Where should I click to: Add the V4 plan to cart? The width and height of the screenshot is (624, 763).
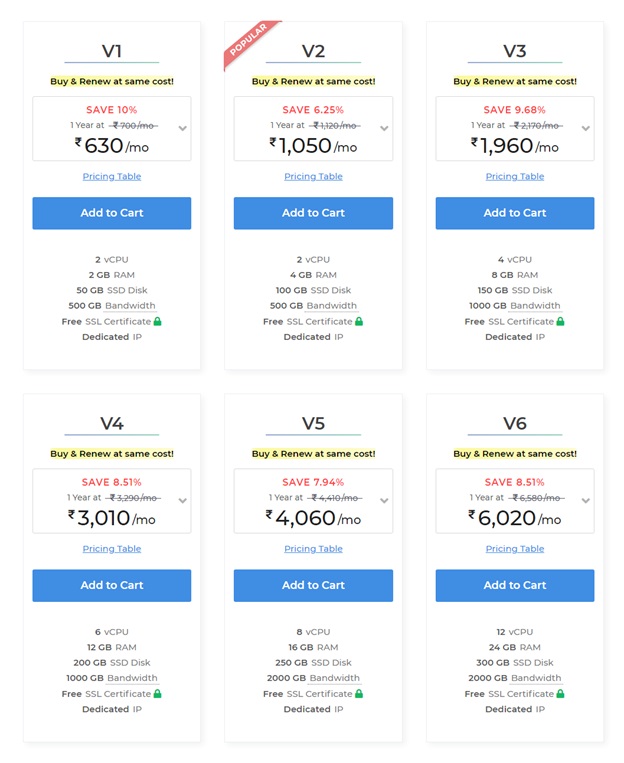click(112, 585)
